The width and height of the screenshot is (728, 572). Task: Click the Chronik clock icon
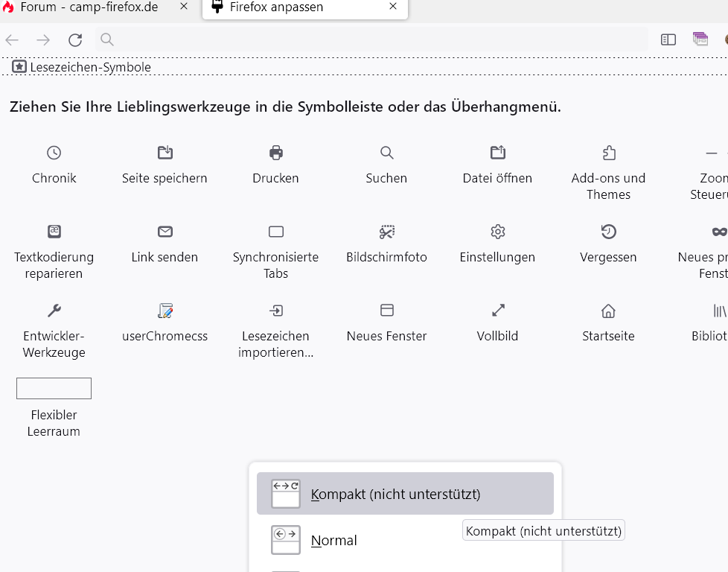pos(54,153)
